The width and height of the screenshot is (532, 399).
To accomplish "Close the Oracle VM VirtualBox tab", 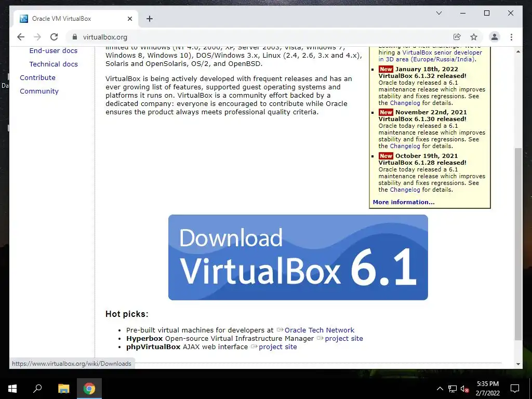I will pos(129,19).
